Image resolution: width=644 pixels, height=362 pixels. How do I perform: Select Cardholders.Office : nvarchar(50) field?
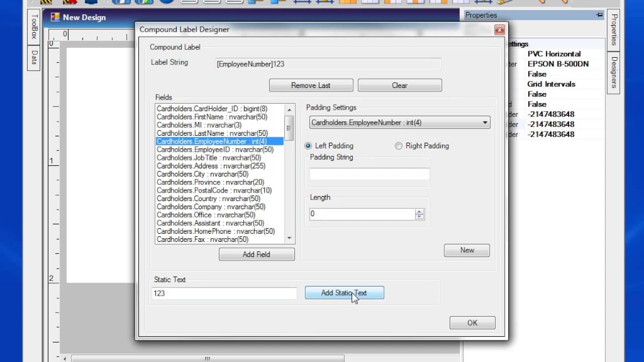[219, 215]
